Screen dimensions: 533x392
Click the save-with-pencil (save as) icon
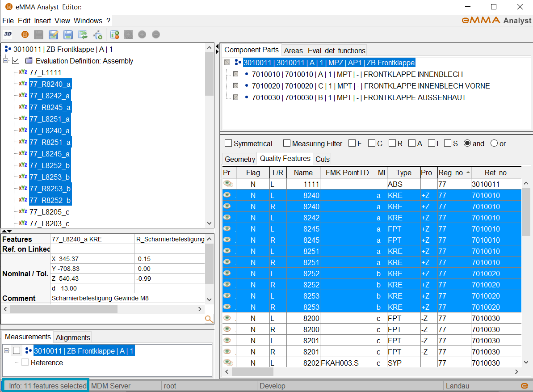(x=53, y=34)
